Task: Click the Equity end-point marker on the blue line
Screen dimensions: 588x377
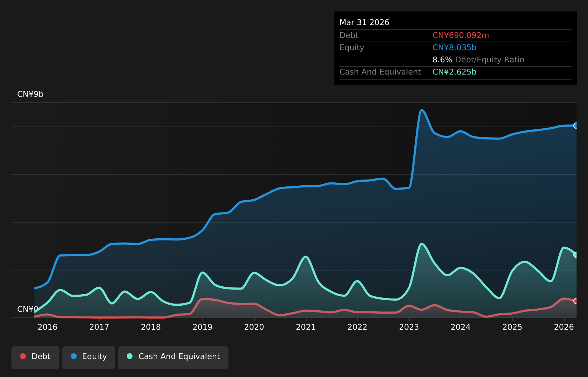Action: point(576,125)
